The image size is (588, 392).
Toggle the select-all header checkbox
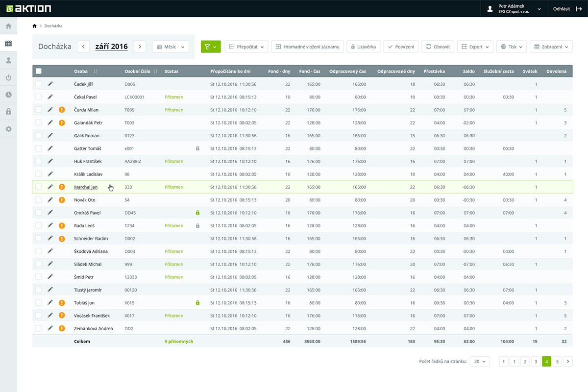coord(39,71)
